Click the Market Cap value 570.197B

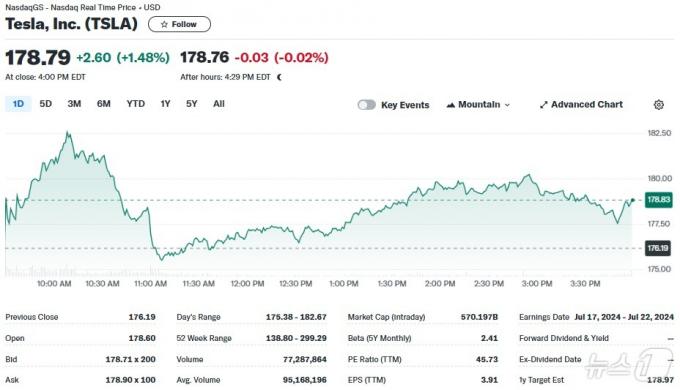pos(479,317)
